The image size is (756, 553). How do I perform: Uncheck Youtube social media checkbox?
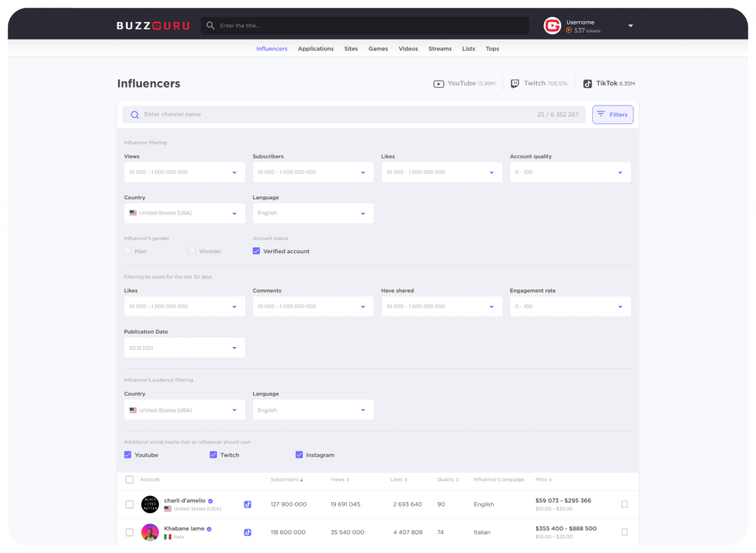[128, 455]
